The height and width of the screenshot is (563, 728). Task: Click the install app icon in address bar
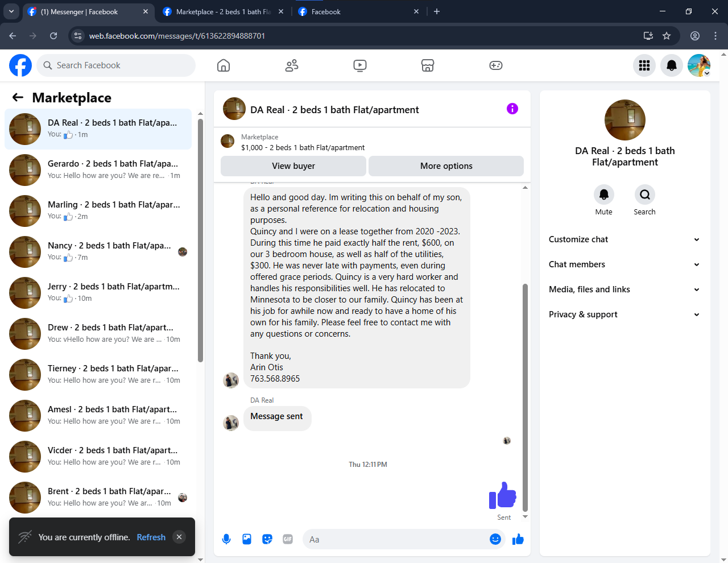[x=648, y=36]
